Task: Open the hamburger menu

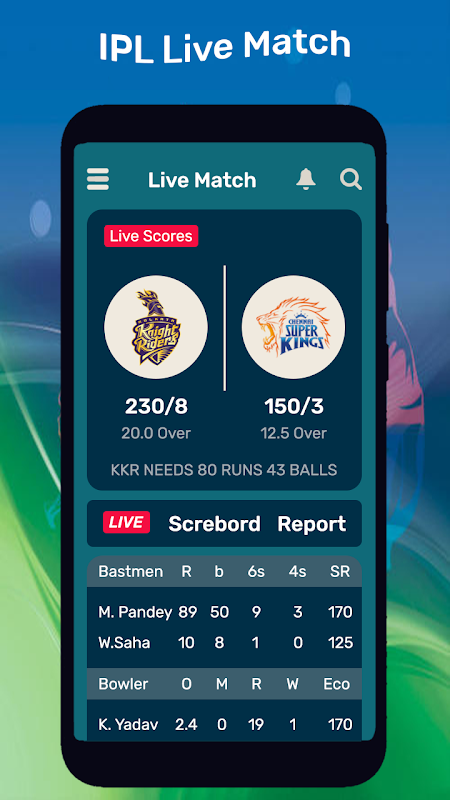Action: 98,179
